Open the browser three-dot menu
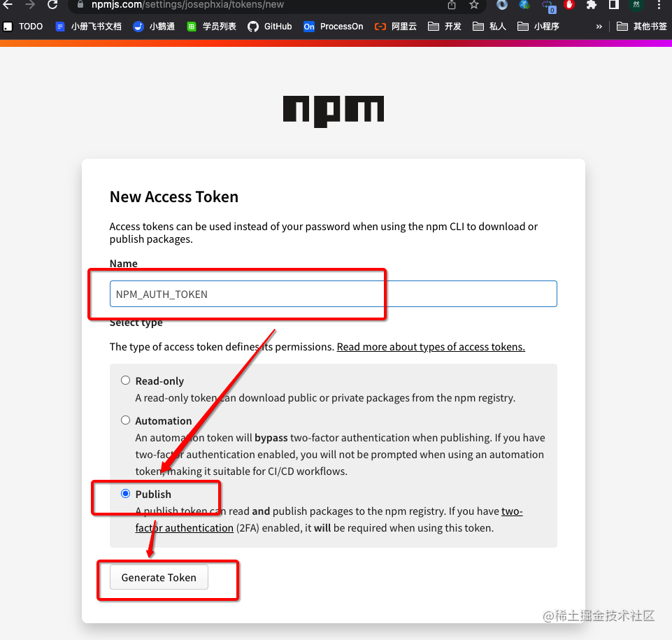This screenshot has width=672, height=640. (659, 5)
